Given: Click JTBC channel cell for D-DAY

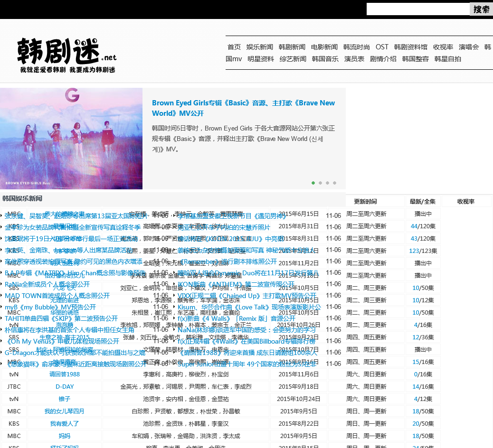Looking at the screenshot, I should pyautogui.click(x=14, y=387).
